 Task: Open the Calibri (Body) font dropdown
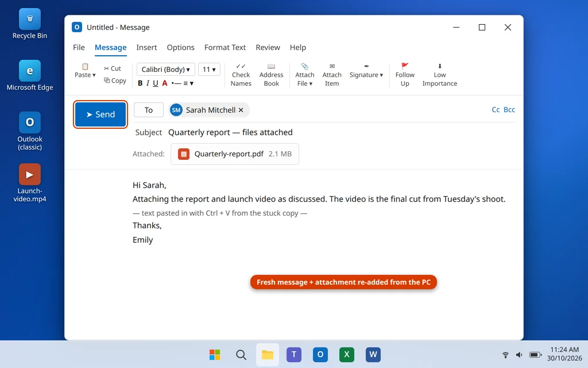(166, 70)
